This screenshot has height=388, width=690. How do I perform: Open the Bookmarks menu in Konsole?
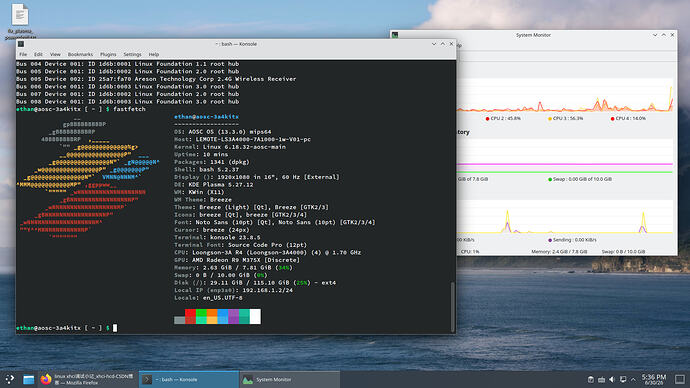click(x=80, y=55)
